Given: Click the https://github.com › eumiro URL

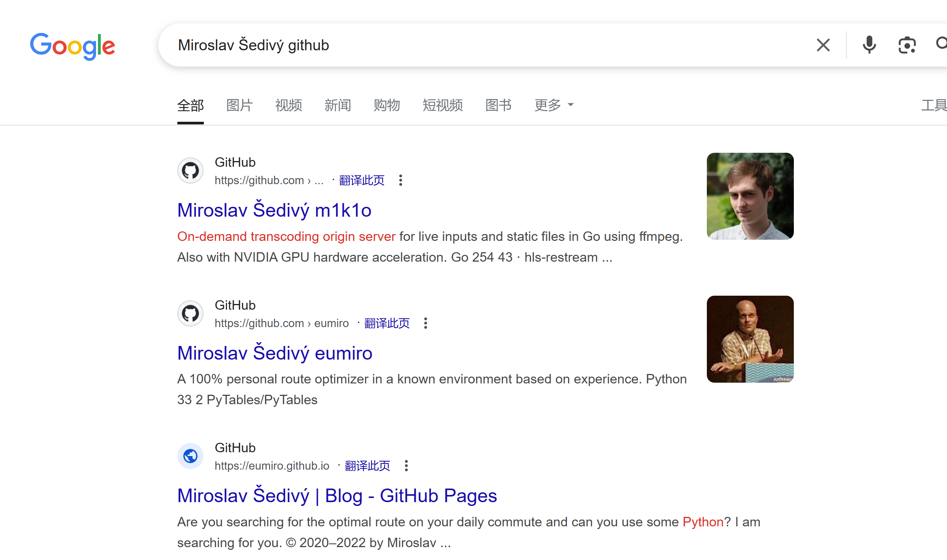Looking at the screenshot, I should click(x=282, y=323).
